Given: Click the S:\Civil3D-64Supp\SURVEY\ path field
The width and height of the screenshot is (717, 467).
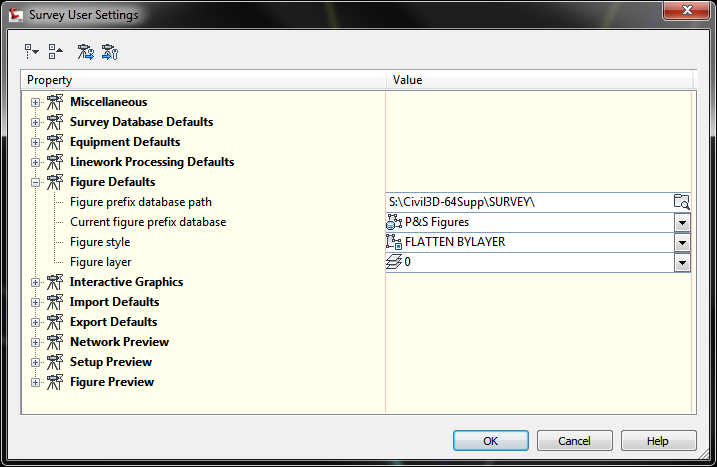Looking at the screenshot, I should (530, 202).
